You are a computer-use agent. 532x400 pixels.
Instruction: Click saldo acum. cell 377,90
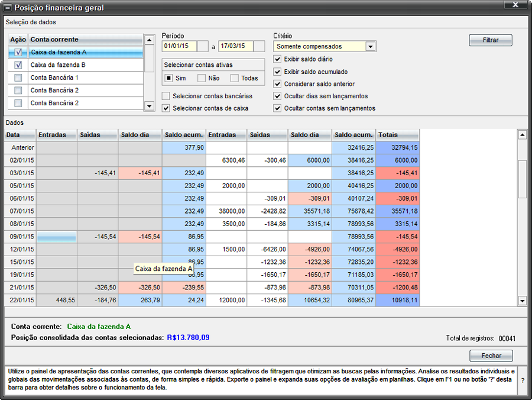pos(184,148)
